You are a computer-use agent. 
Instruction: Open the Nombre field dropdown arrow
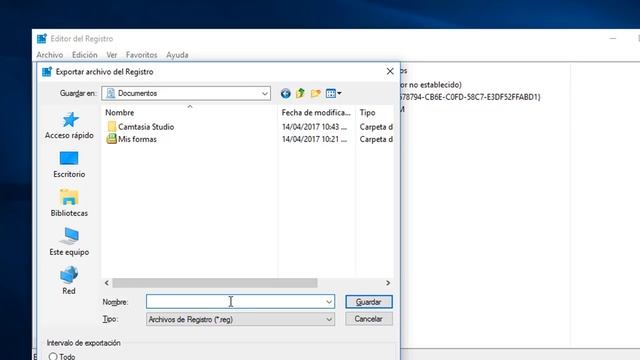(x=329, y=302)
